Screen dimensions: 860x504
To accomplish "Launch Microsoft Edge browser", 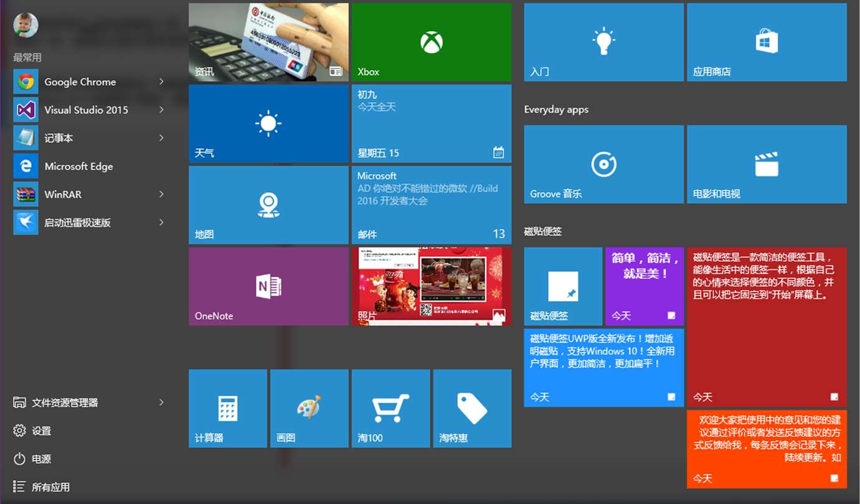I will point(90,166).
